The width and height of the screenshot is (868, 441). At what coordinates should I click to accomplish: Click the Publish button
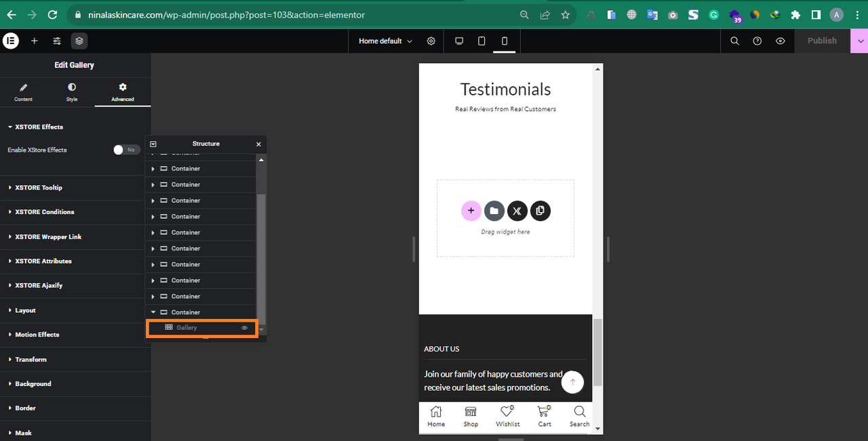click(x=822, y=41)
